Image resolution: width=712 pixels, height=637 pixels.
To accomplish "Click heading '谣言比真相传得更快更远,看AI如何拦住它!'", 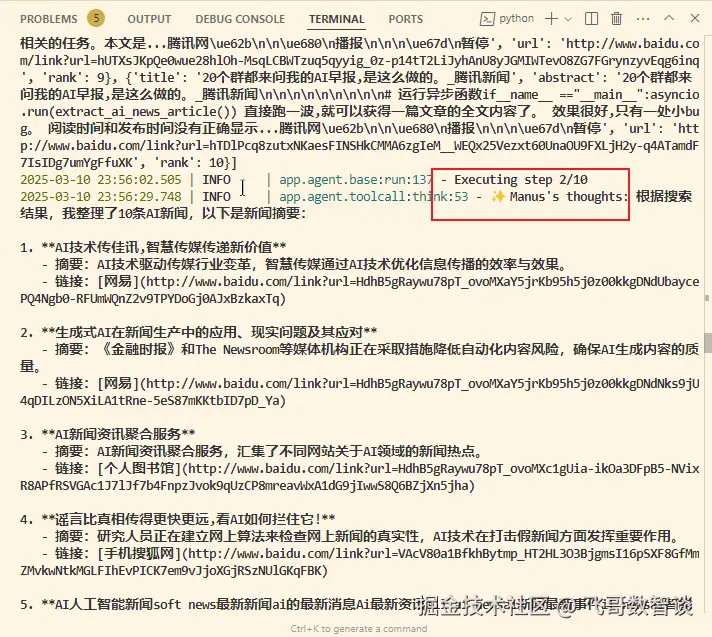I will tap(188, 519).
